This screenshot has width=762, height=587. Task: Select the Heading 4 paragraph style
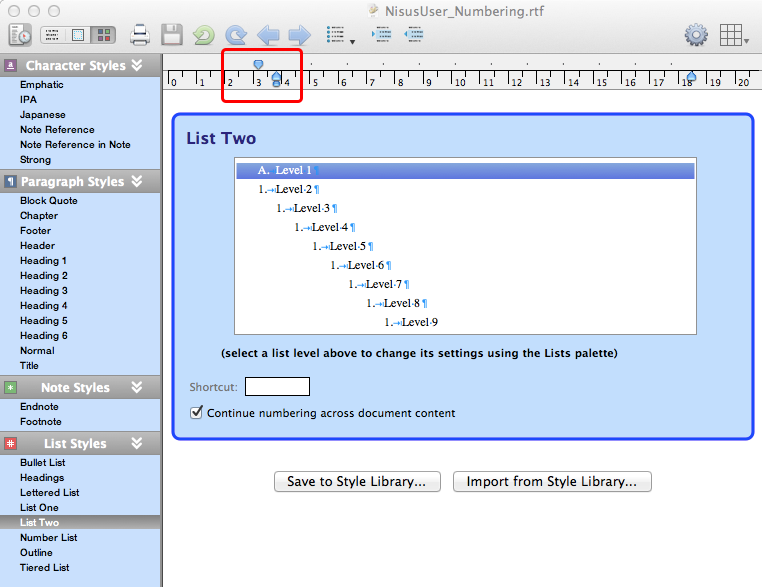(44, 306)
